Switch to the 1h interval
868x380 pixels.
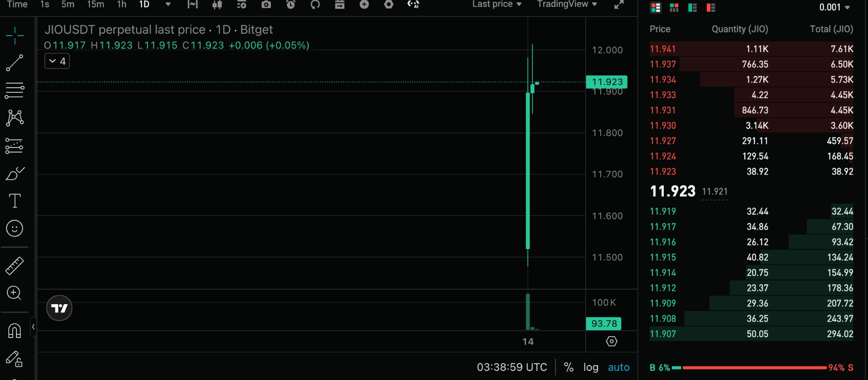point(122,5)
